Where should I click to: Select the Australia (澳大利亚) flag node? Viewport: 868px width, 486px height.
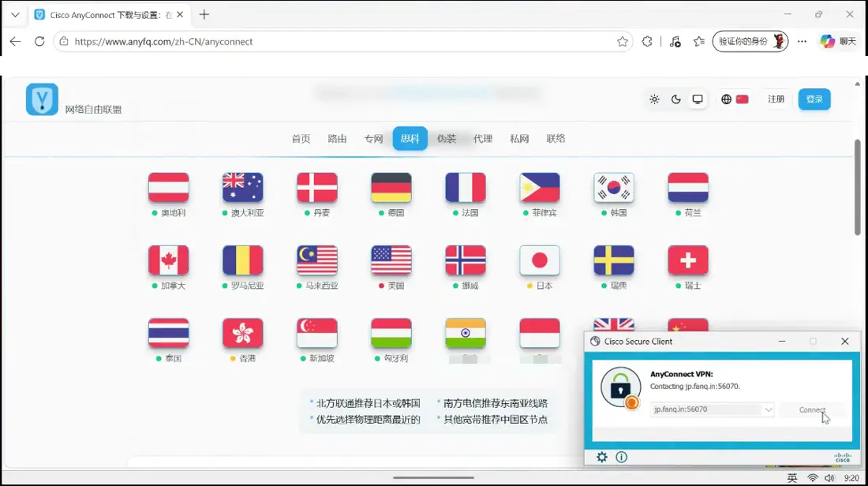(x=242, y=188)
